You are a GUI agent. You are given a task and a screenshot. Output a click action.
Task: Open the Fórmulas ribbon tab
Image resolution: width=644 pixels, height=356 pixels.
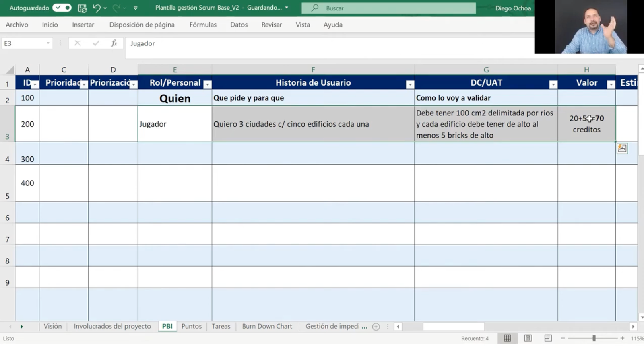pyautogui.click(x=203, y=25)
